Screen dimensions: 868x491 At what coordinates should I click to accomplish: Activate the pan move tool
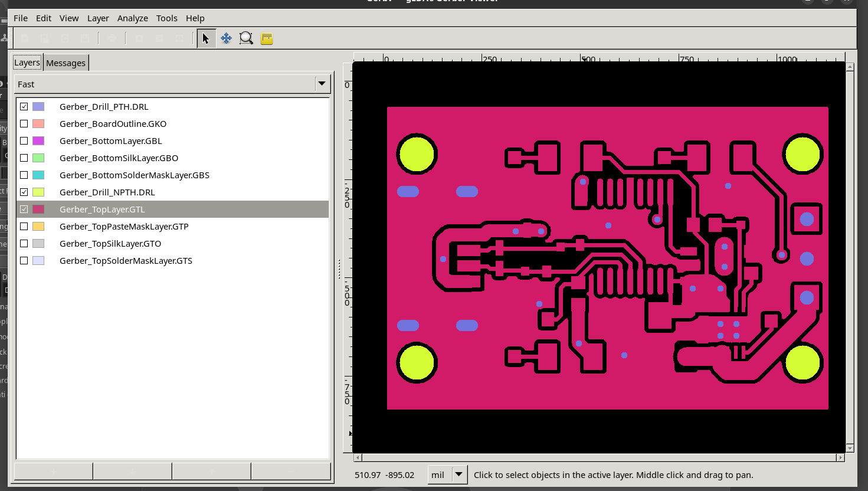coord(226,38)
